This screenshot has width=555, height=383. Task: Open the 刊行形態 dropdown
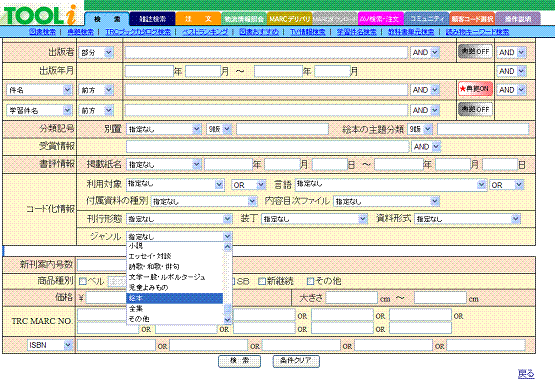coord(179,219)
